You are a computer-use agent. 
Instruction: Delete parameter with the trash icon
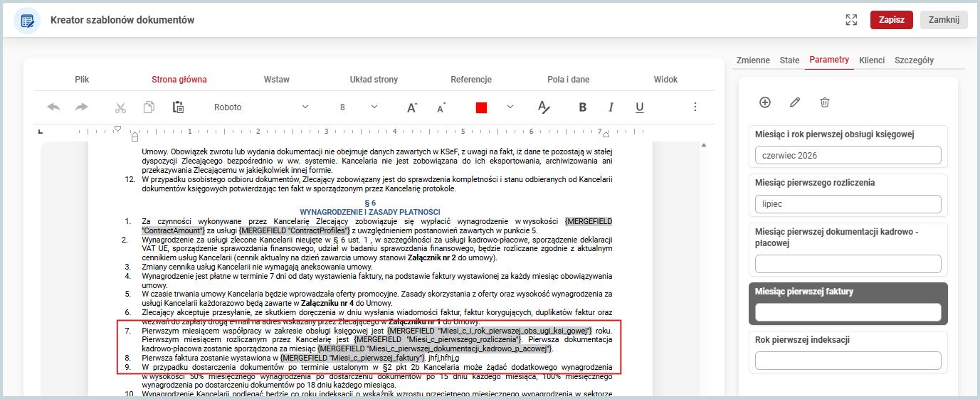coord(825,102)
